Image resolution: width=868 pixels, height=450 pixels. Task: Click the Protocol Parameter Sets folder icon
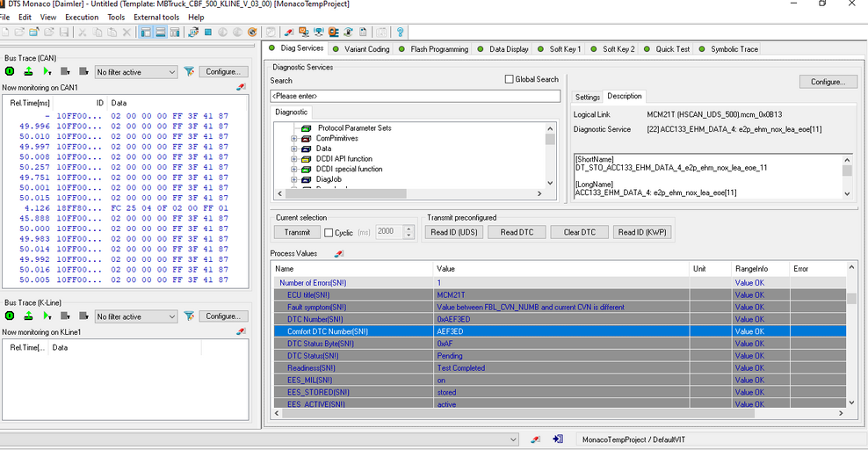[x=306, y=127]
